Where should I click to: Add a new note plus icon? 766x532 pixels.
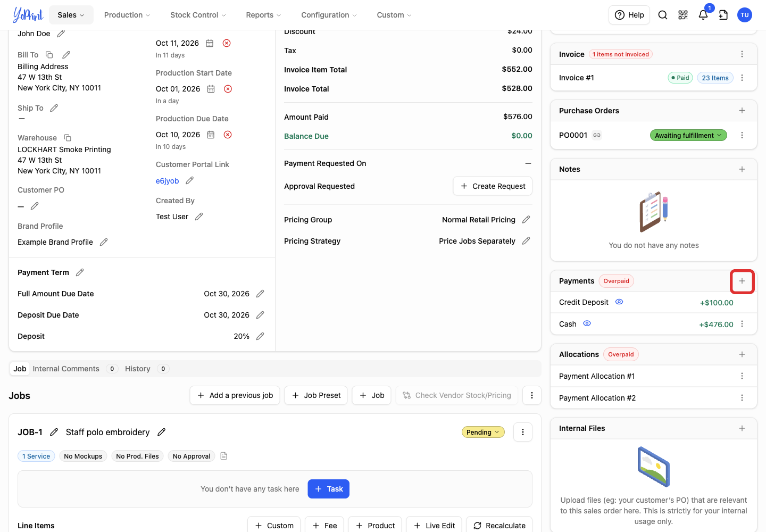point(742,169)
